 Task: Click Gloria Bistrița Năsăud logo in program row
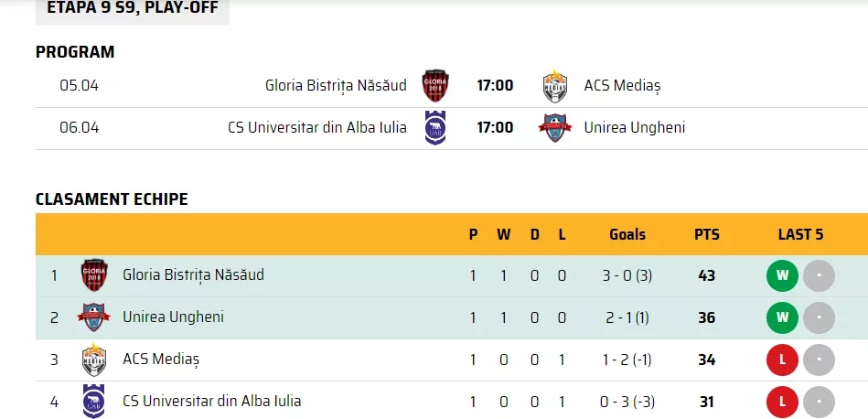(x=435, y=86)
